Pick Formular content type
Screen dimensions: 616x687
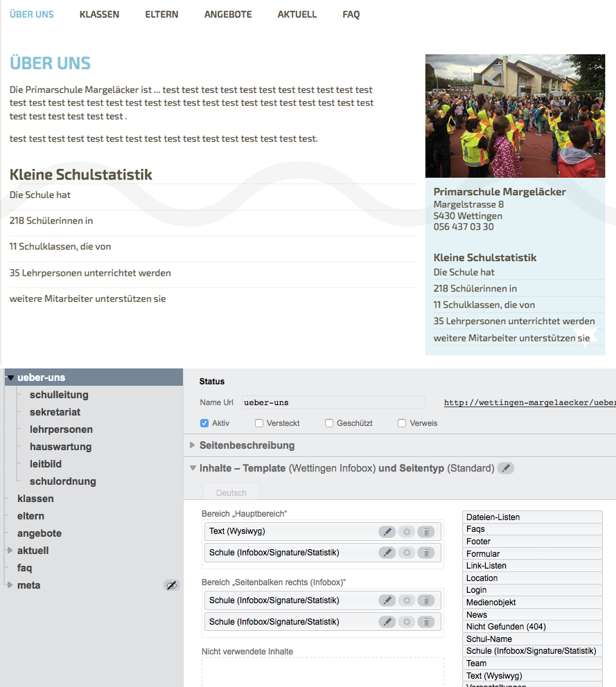[x=532, y=553]
